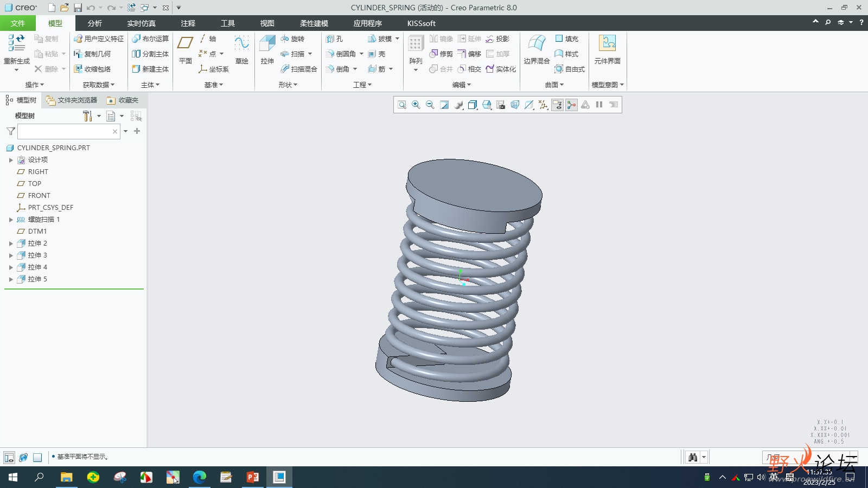Click the 复制几何 button
The width and height of the screenshot is (868, 488).
coord(92,54)
